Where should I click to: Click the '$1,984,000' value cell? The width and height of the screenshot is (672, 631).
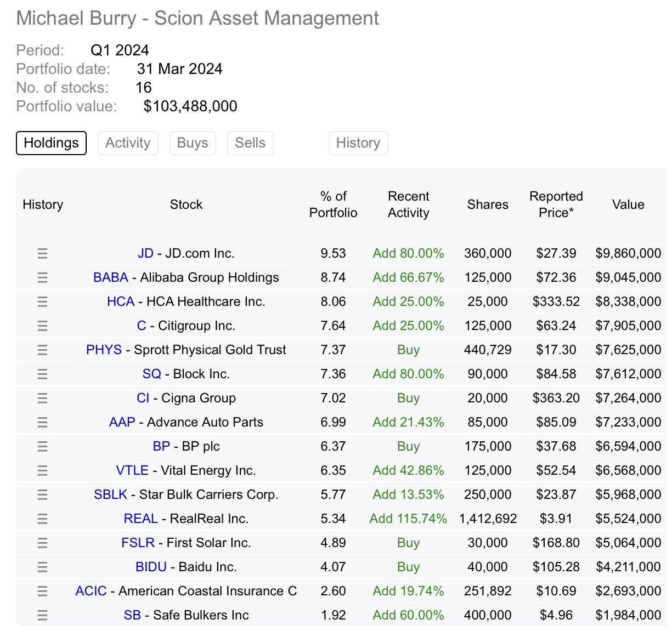628,615
